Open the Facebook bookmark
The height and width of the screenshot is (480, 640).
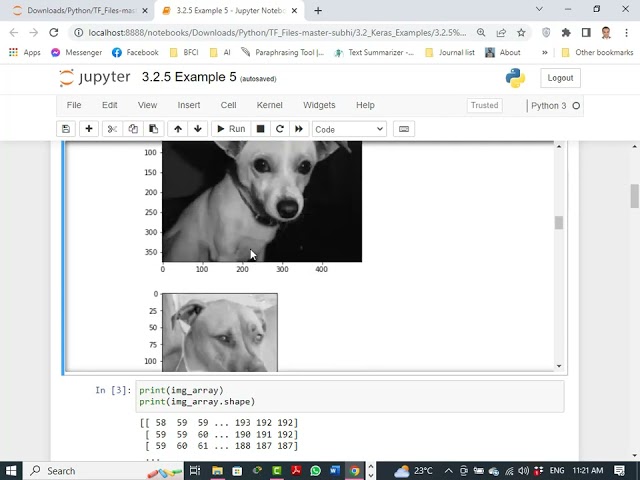(135, 52)
